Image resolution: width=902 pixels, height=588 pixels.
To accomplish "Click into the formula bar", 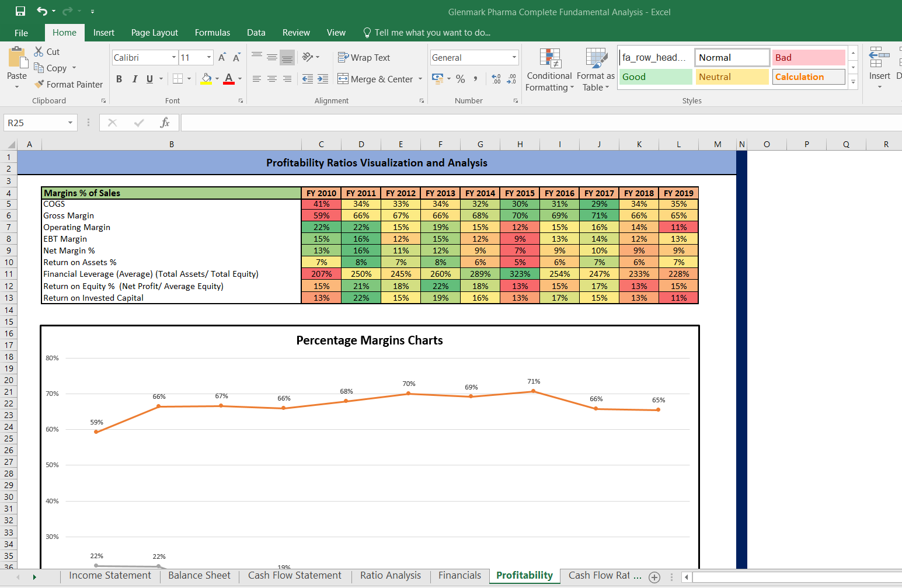I will coord(541,123).
